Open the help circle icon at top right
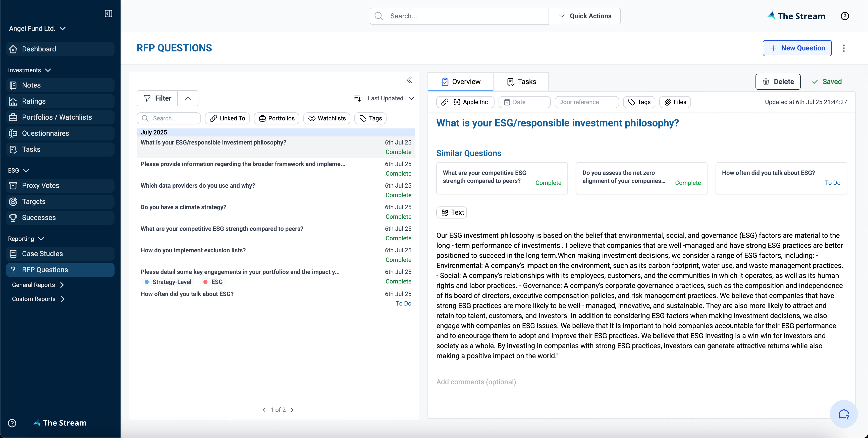 pos(844,16)
